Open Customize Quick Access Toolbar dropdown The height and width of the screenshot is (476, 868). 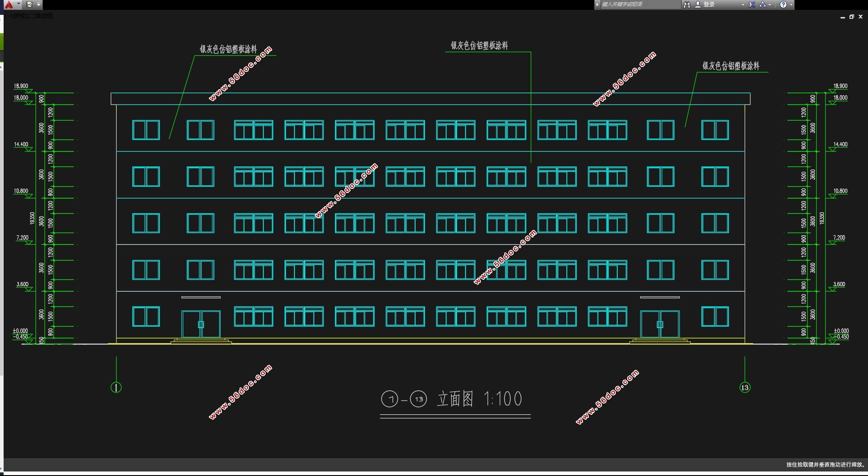[39, 4]
